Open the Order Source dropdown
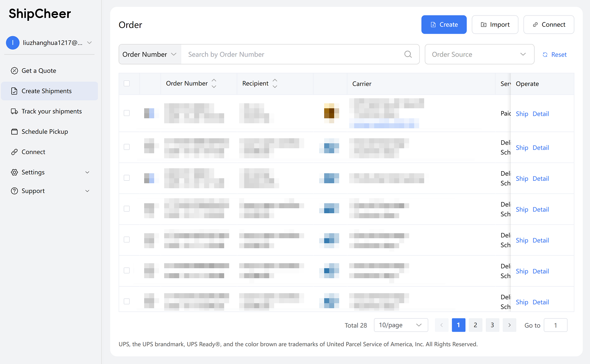This screenshot has width=590, height=364. click(479, 54)
